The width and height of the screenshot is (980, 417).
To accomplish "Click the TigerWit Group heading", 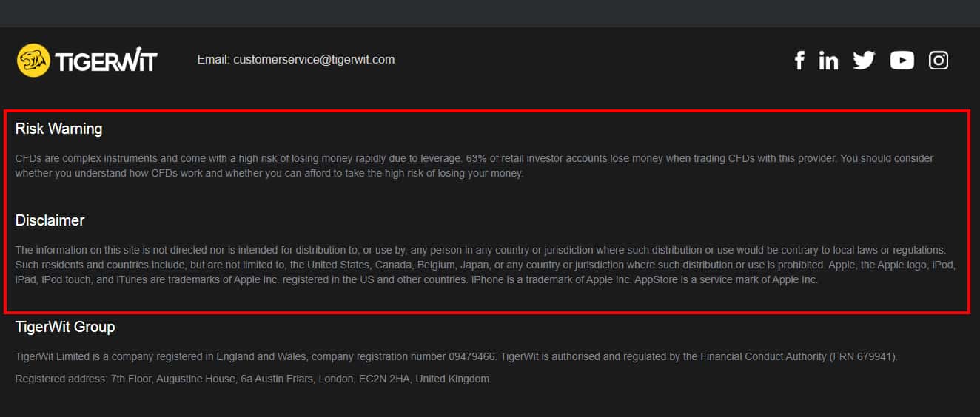I will pyautogui.click(x=65, y=327).
